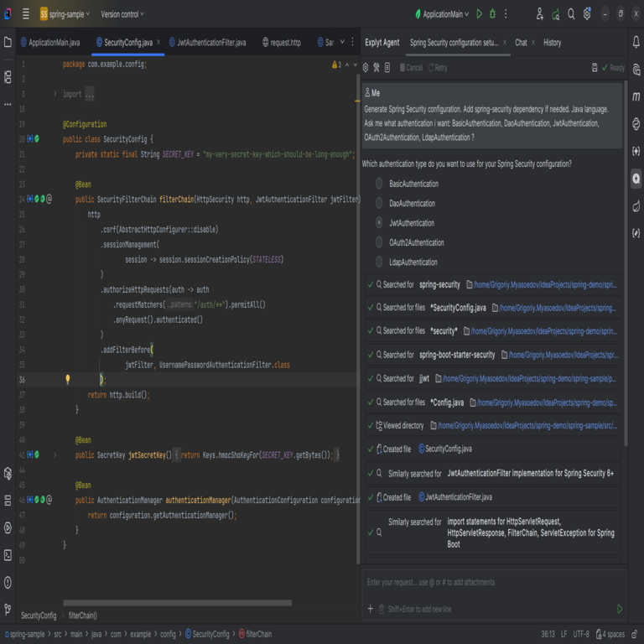This screenshot has width=644, height=644.
Task: Run ApplicationMain with the green play icon
Action: pyautogui.click(x=480, y=14)
